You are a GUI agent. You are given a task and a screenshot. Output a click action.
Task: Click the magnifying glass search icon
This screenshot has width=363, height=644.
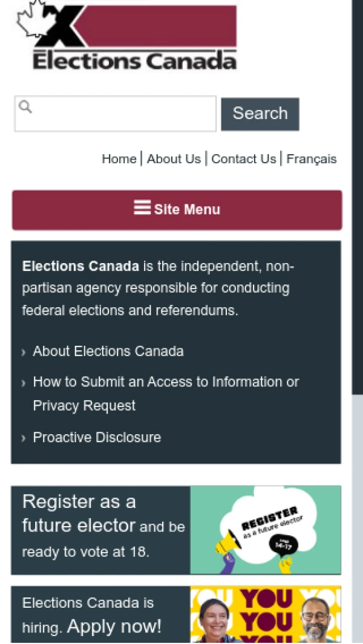(25, 106)
